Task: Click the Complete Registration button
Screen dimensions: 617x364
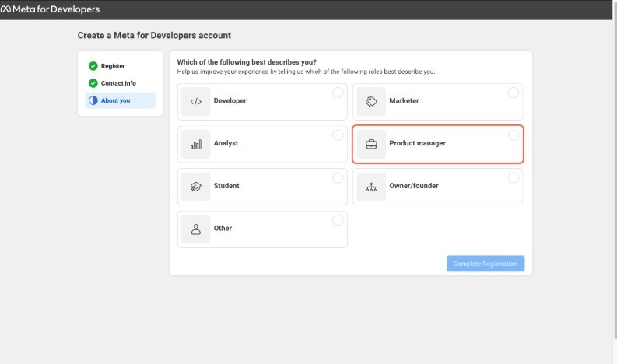Action: click(x=486, y=263)
